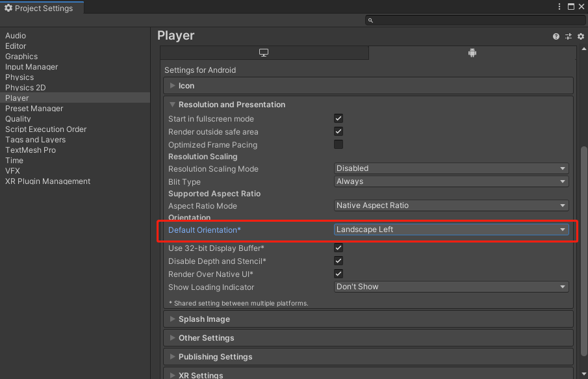The image size is (588, 379).
Task: Open Show Loading Indicator dropdown
Action: pyautogui.click(x=451, y=287)
